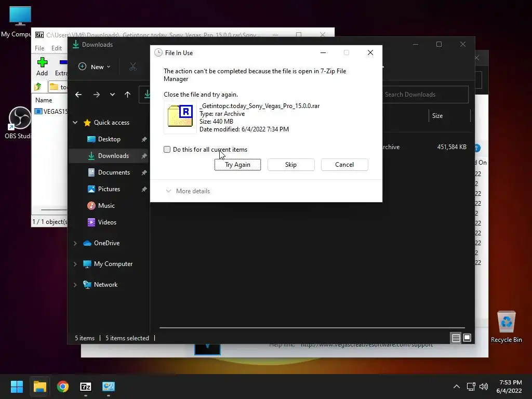Click pin icon next to Downloads
Viewport: 532px width, 399px height.
tap(144, 156)
